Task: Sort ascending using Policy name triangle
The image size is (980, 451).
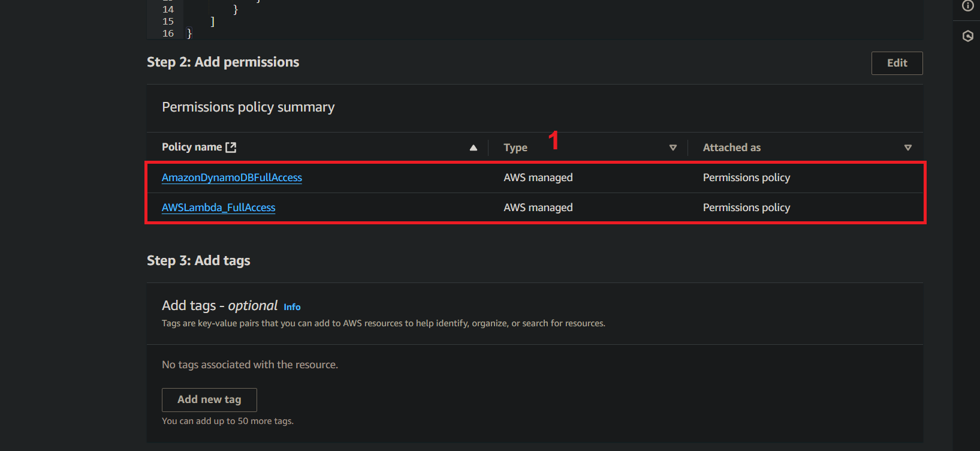Action: pyautogui.click(x=474, y=148)
